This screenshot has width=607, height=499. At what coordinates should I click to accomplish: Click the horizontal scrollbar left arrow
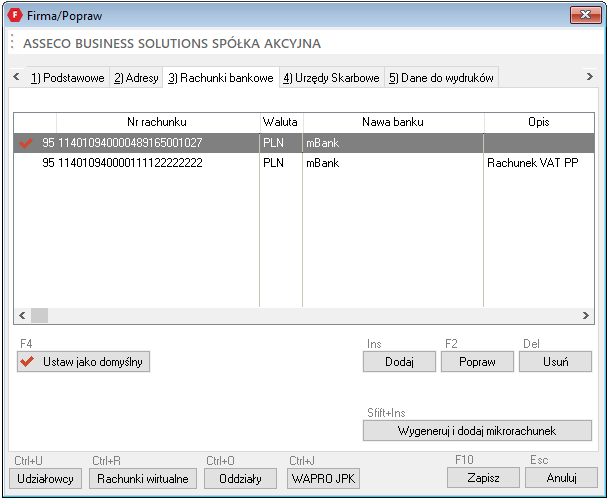click(22, 316)
